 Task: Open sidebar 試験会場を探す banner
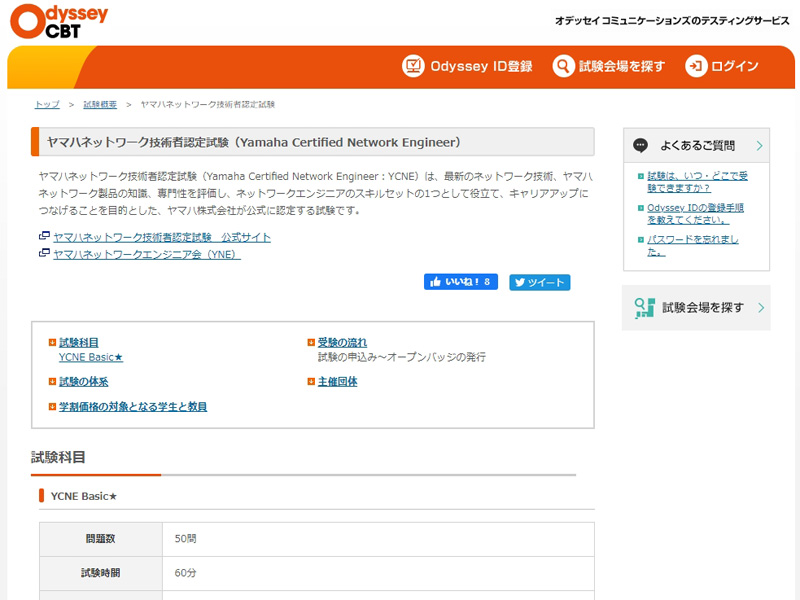[x=696, y=308]
